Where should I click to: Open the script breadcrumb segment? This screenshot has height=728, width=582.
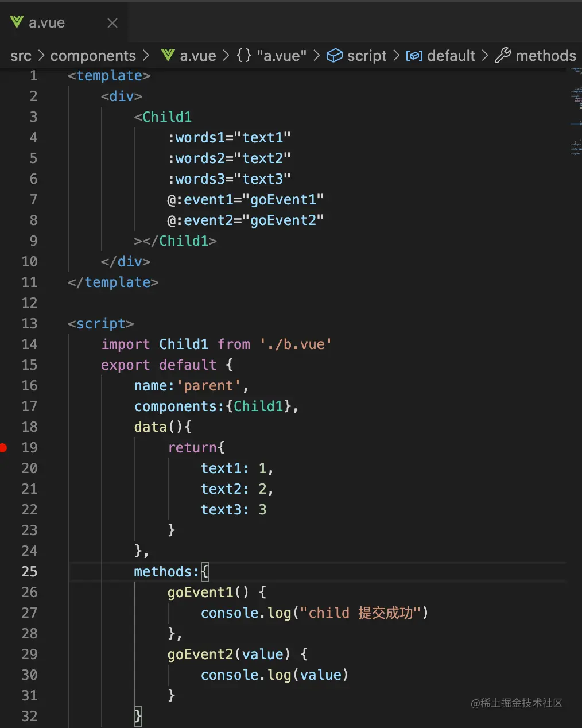[367, 56]
